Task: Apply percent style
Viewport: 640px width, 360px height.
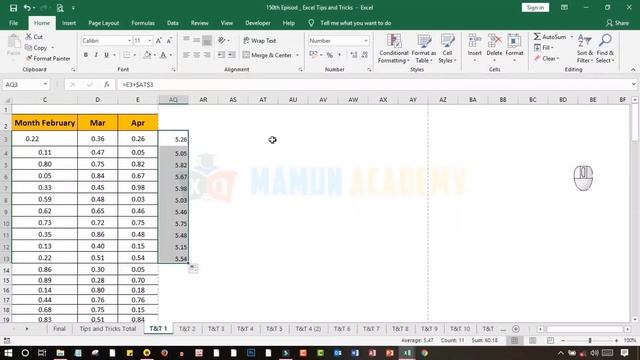Action: [x=329, y=55]
